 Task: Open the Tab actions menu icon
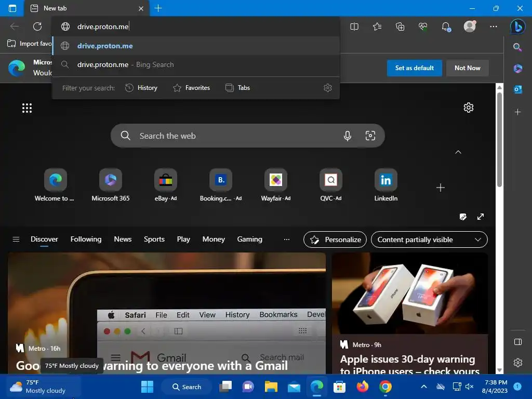[12, 8]
